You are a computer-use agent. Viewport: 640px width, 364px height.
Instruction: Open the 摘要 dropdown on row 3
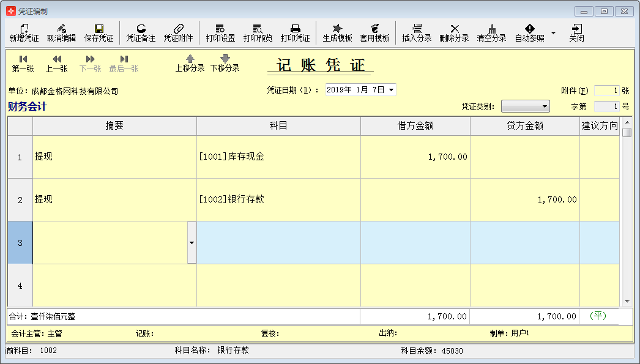(192, 242)
